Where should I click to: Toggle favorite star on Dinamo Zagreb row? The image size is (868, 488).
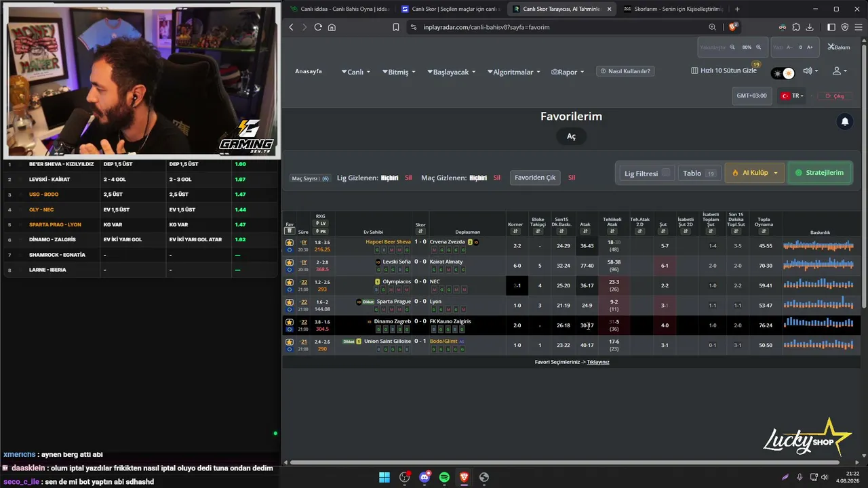click(290, 322)
